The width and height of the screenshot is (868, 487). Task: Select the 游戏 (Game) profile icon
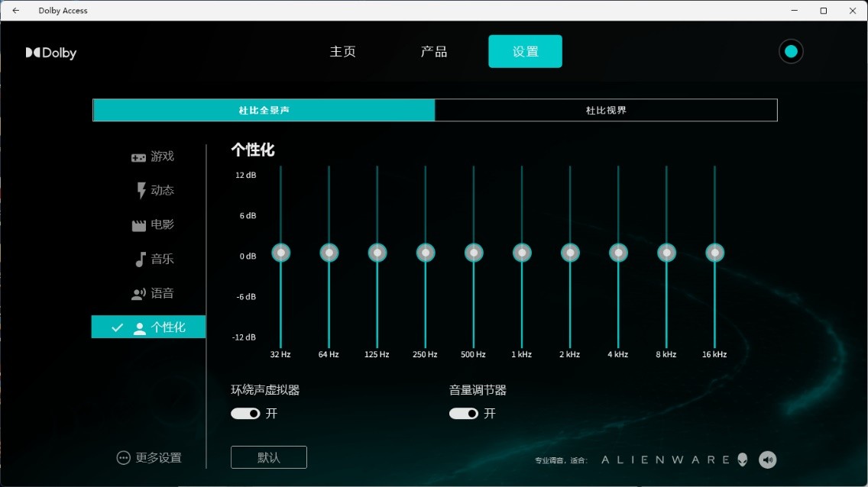pyautogui.click(x=140, y=156)
